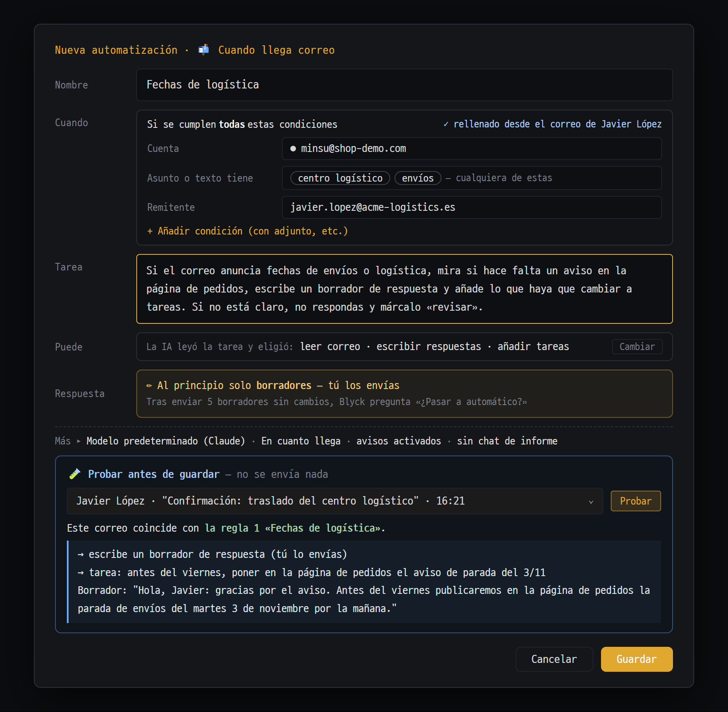Click 'Modelo predeterminado (Claude)' setting

(x=166, y=441)
